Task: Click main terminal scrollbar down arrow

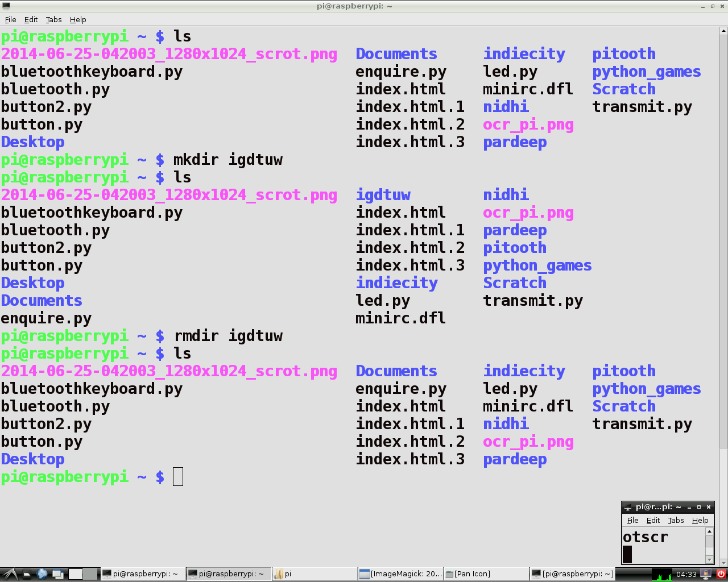Action: 723,562
